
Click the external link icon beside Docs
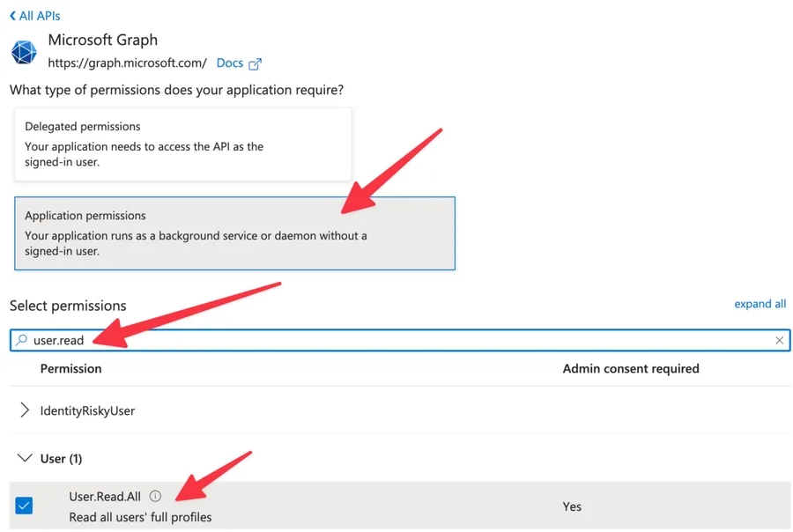pos(255,64)
